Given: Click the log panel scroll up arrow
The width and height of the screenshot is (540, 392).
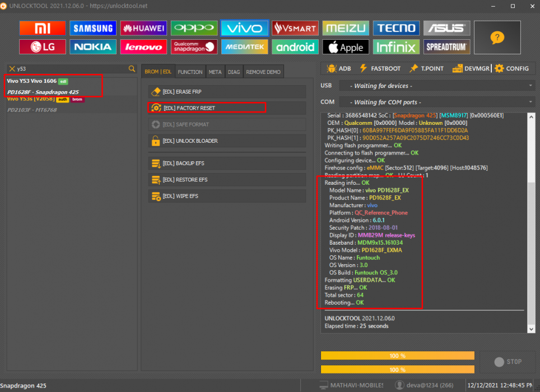Looking at the screenshot, I should point(532,117).
